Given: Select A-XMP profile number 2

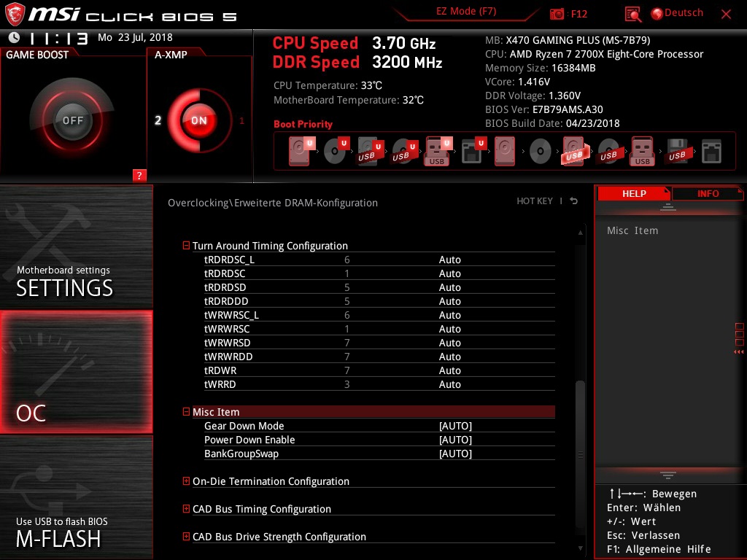Looking at the screenshot, I should coord(158,120).
